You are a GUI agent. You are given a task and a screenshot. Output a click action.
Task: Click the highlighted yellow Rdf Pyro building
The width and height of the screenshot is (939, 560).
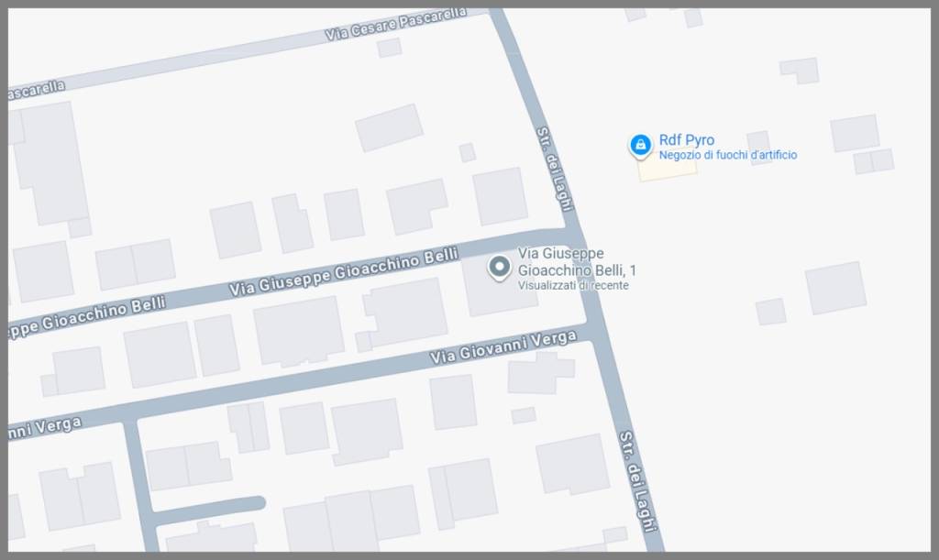click(x=668, y=166)
